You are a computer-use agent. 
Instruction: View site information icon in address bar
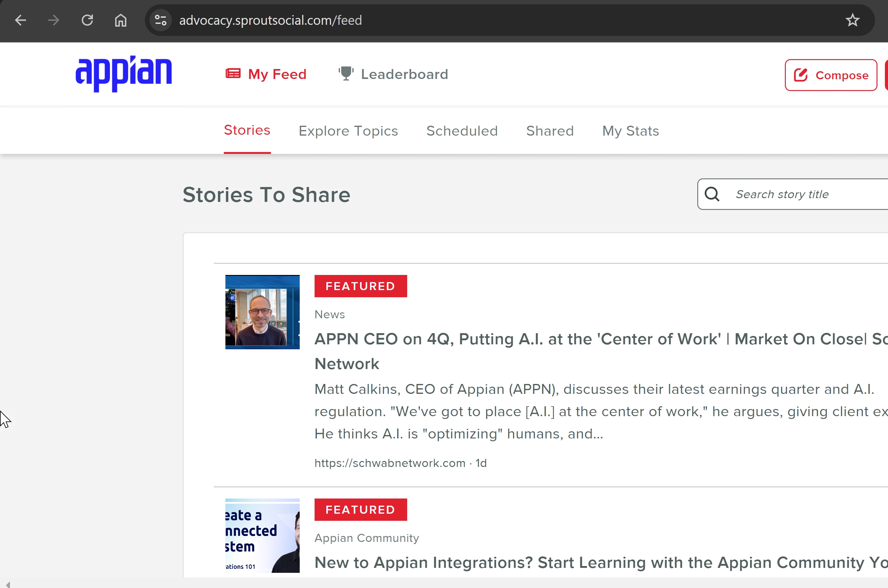click(160, 20)
